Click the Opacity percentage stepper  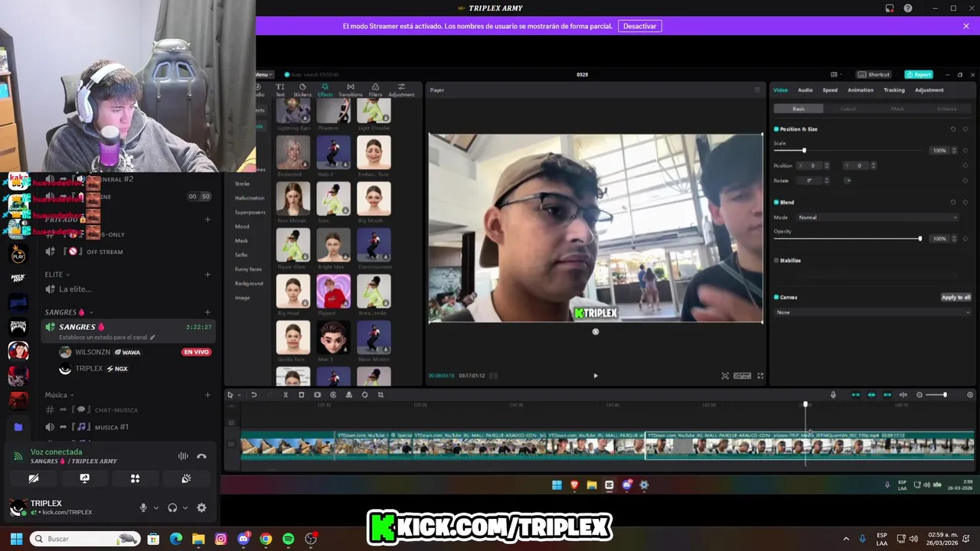click(x=954, y=239)
